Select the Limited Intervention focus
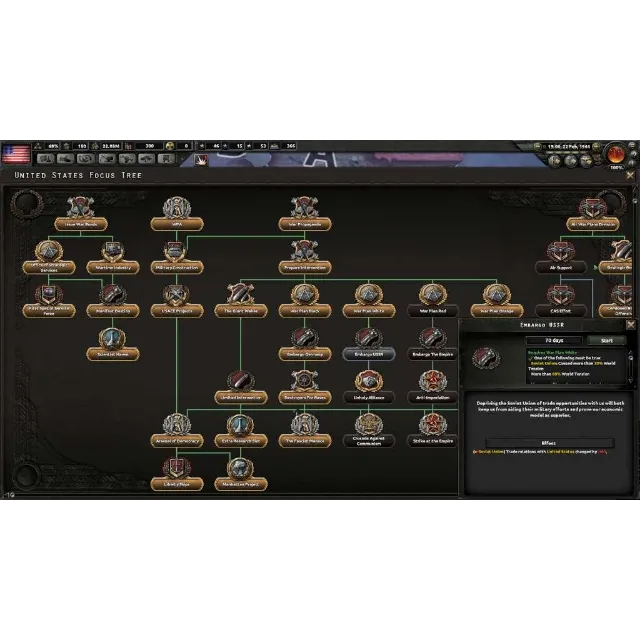The width and height of the screenshot is (640, 640). tap(241, 389)
